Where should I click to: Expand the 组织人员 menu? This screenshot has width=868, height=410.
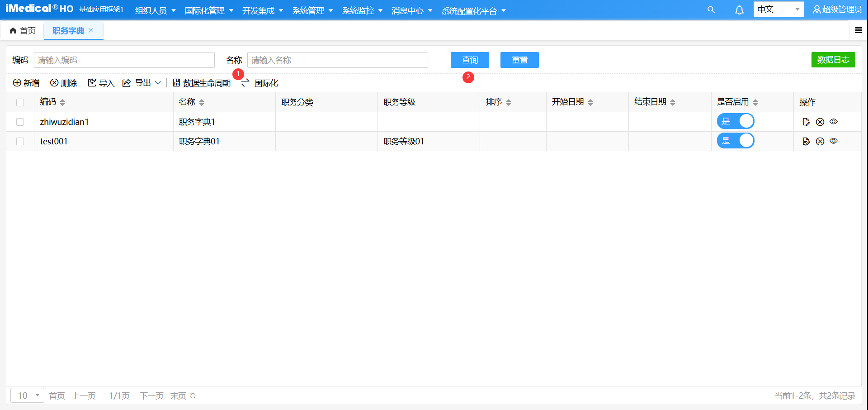[x=156, y=10]
